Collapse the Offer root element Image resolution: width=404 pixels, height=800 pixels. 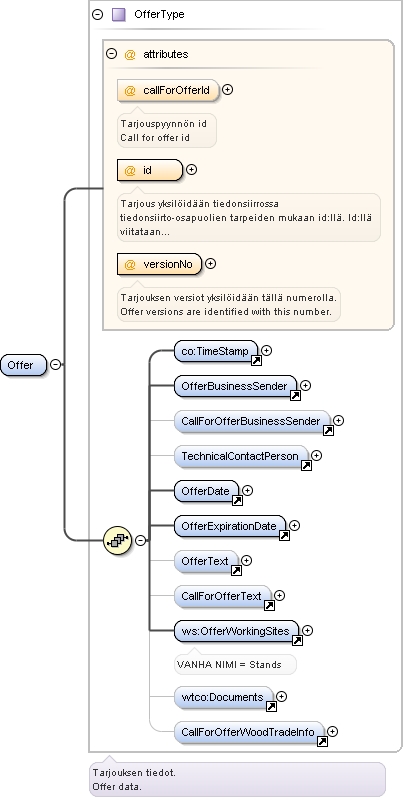click(56, 364)
